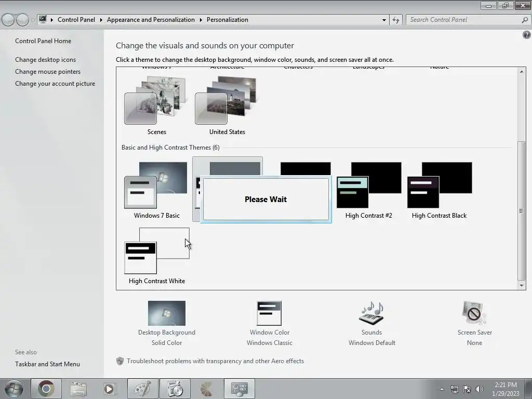Open Desktop Background settings icon
Screen dimensions: 532x399
167,313
